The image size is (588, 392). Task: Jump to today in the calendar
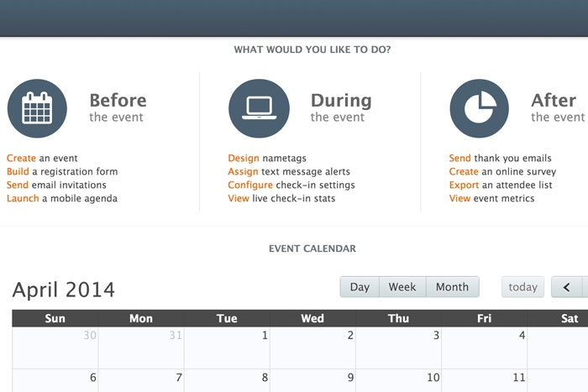coord(522,287)
